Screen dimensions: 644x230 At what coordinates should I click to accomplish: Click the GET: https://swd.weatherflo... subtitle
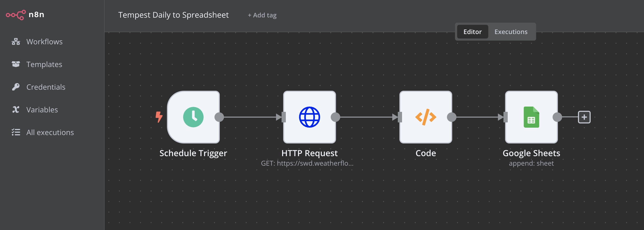(307, 163)
